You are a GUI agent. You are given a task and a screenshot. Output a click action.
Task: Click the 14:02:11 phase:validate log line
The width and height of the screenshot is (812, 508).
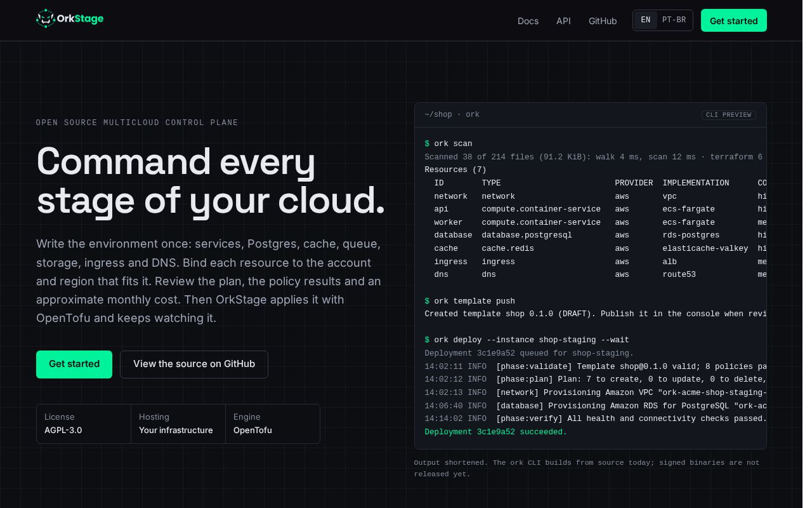click(595, 366)
